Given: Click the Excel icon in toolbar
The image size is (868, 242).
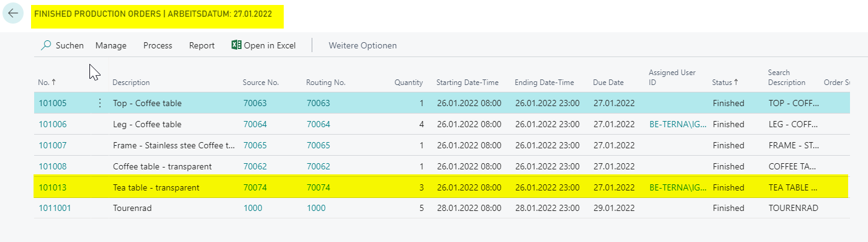Looking at the screenshot, I should [236, 45].
